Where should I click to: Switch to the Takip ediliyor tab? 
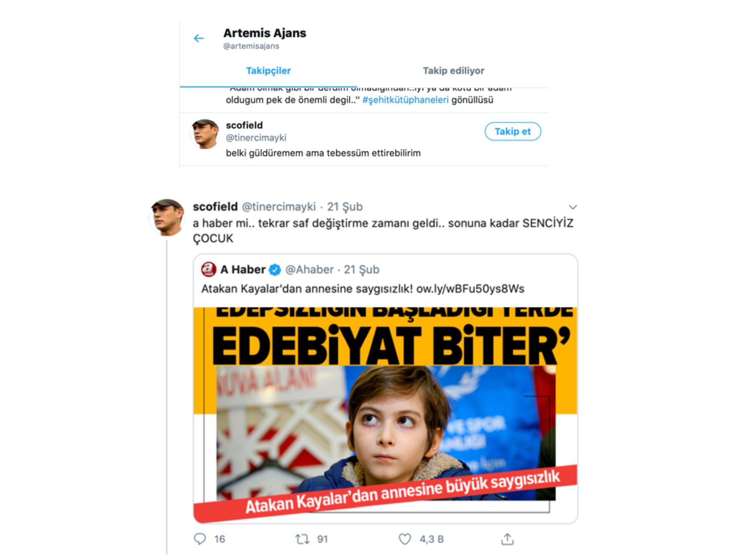(453, 71)
